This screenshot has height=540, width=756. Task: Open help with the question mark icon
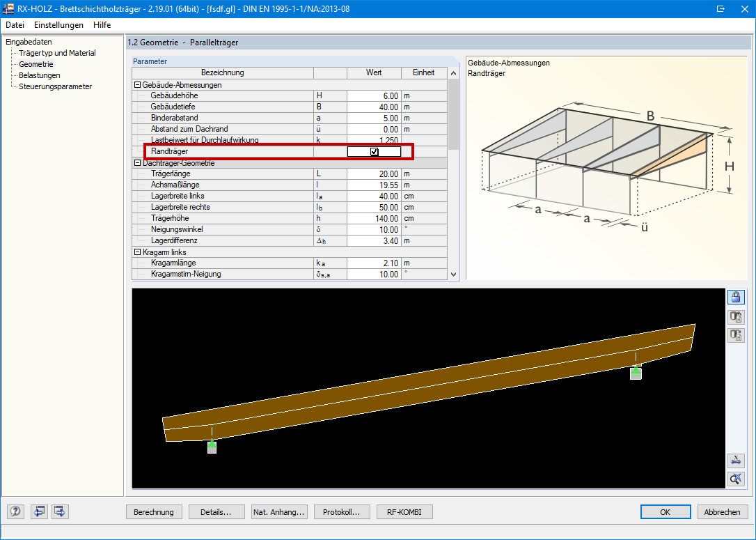(x=15, y=511)
